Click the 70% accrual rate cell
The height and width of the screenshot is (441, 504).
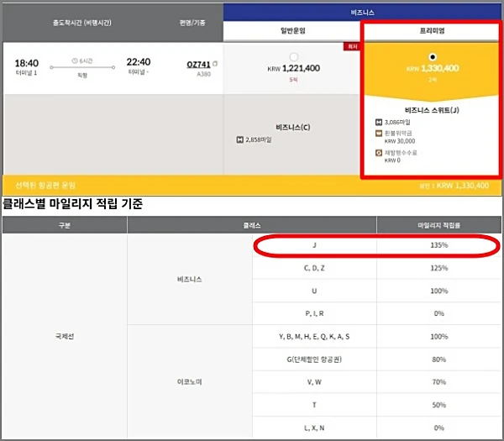(439, 382)
